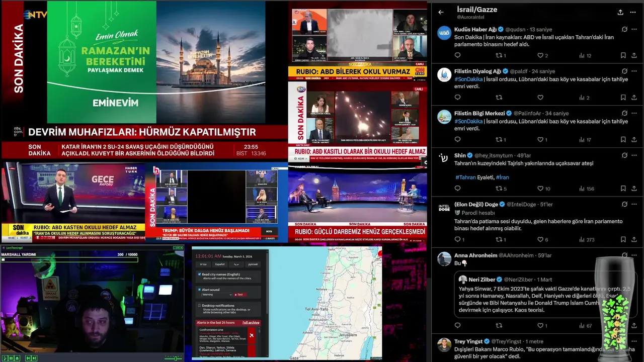Viewport: 644px width, 362px height.
Task: Eject media in Live Feed player
Action: pyautogui.click(x=17, y=358)
